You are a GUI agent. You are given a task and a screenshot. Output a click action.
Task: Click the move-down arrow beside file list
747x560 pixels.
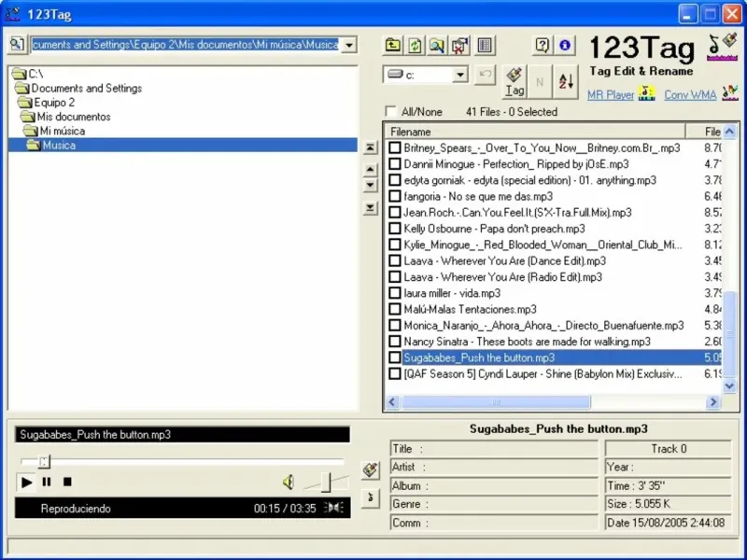tap(370, 185)
